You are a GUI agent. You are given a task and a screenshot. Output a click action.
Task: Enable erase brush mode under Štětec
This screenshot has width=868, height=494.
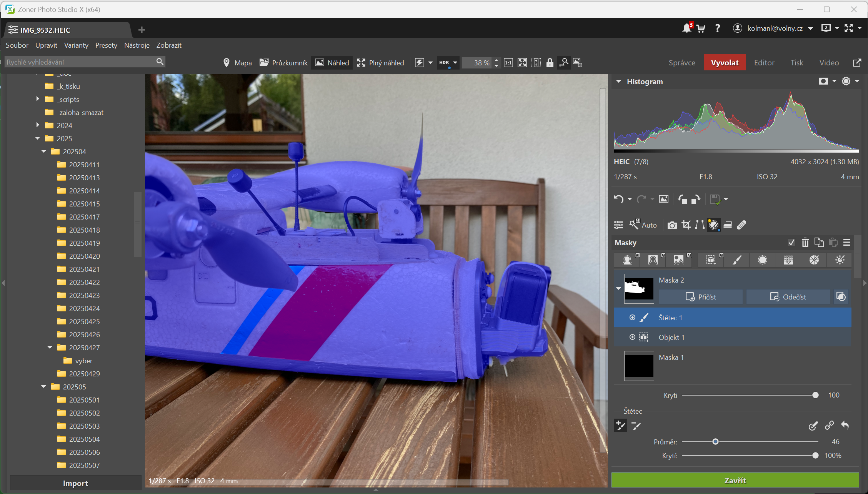pyautogui.click(x=636, y=426)
